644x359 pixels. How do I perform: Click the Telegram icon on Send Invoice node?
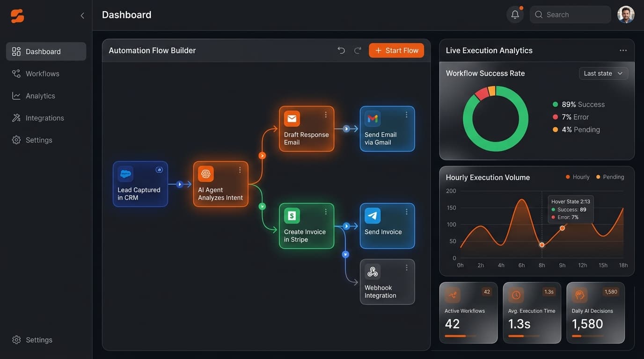[373, 216]
